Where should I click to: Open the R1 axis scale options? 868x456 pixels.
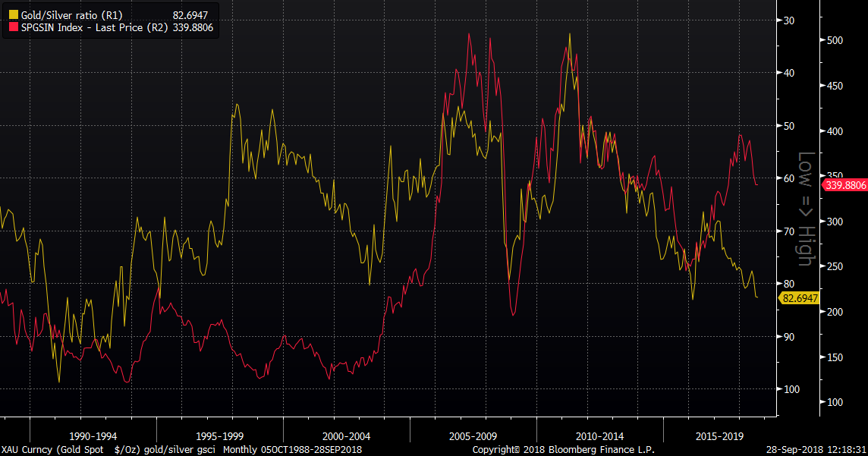tap(789, 228)
